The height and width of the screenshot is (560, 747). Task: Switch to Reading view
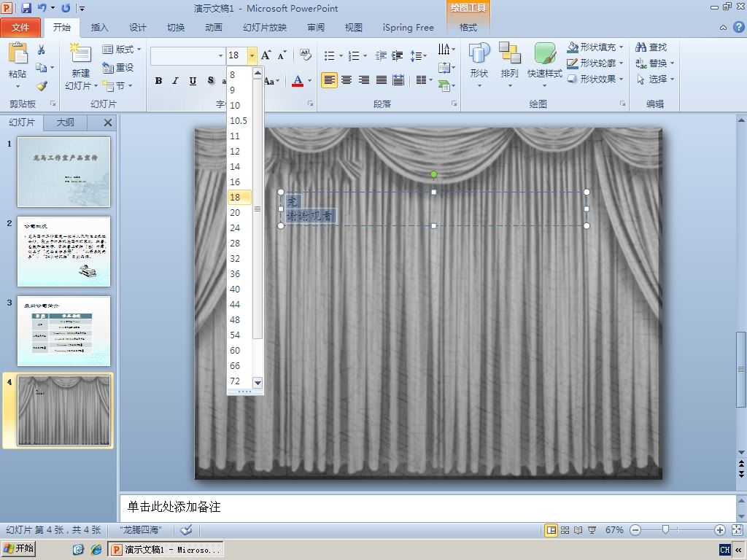(578, 530)
